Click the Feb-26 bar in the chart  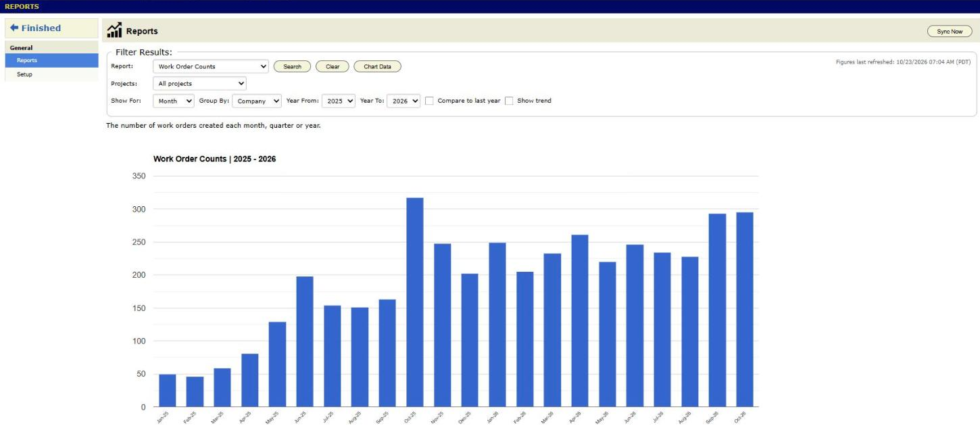pos(525,339)
